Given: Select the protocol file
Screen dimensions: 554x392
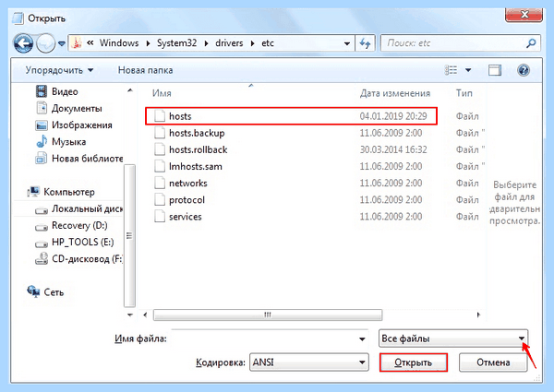Looking at the screenshot, I should tap(179, 200).
